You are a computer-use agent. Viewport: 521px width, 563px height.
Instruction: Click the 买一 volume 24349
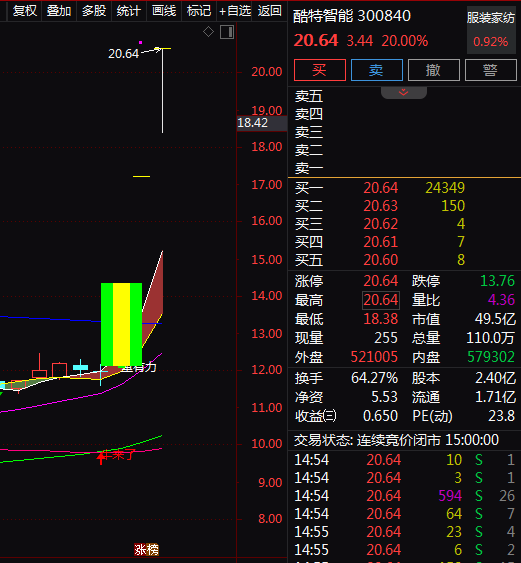pos(445,188)
